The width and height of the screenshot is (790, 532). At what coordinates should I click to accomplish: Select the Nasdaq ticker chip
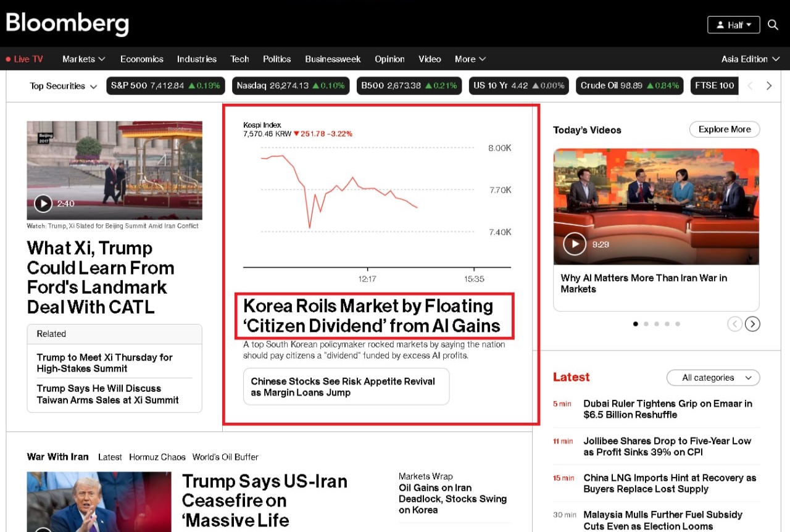(x=291, y=86)
